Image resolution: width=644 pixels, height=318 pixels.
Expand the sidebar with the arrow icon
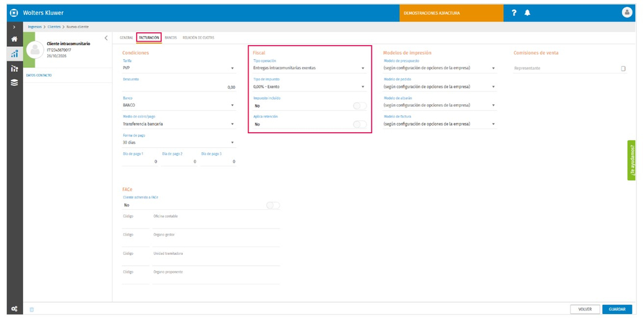pos(14,26)
